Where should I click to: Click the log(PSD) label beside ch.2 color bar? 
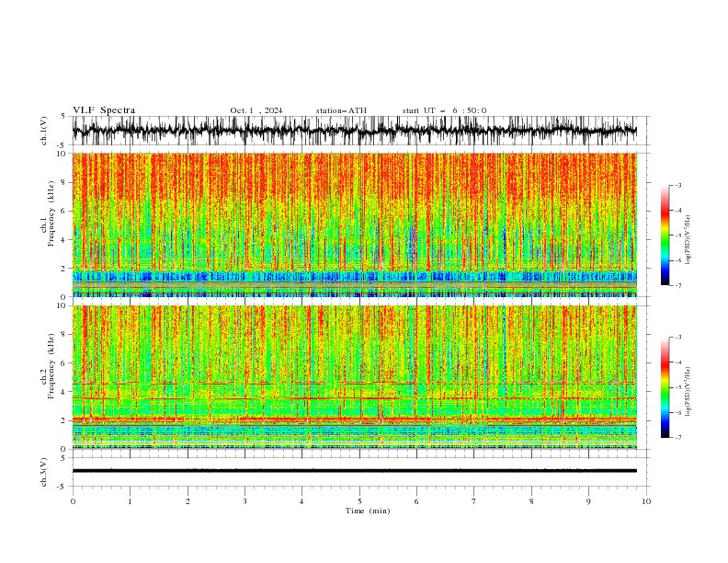click(688, 391)
